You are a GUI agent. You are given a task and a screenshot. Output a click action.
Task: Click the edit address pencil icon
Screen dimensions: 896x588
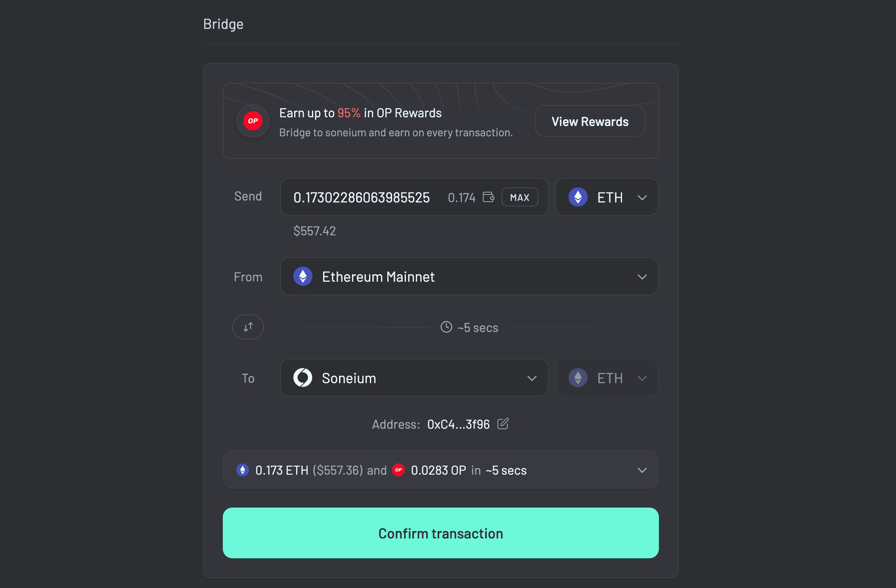tap(503, 424)
